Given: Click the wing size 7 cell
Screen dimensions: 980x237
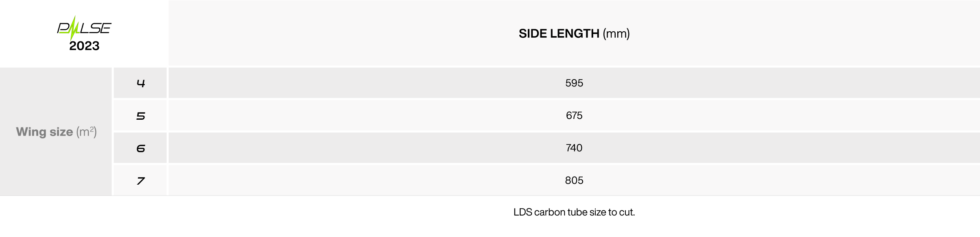Looking at the screenshot, I should click(140, 180).
